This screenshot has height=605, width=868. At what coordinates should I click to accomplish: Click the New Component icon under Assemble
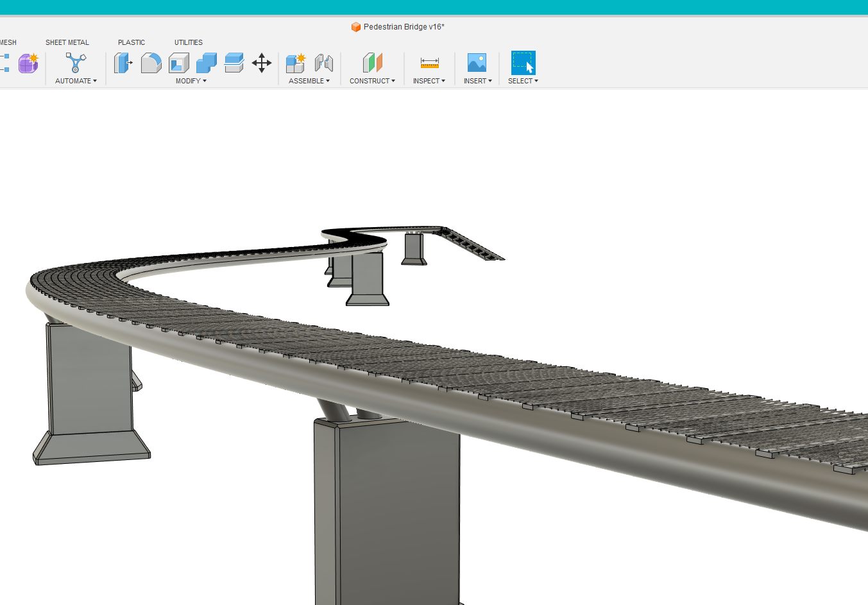point(295,63)
